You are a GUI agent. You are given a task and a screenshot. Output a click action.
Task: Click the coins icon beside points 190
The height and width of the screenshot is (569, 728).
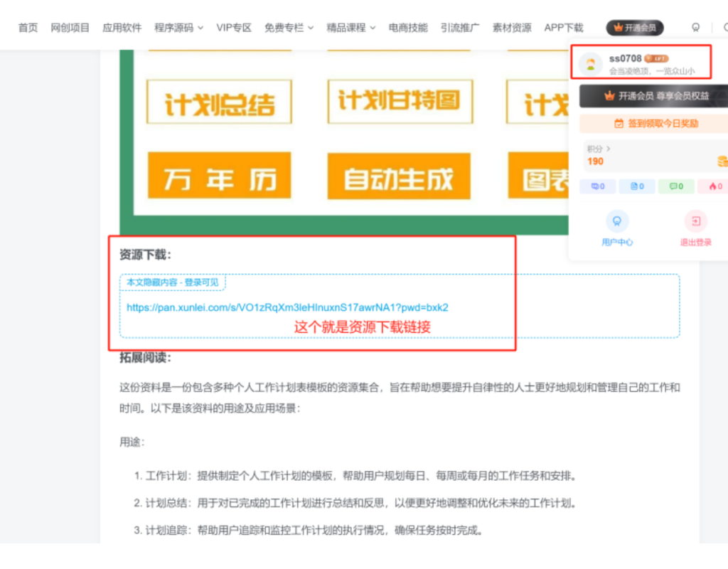click(x=722, y=161)
